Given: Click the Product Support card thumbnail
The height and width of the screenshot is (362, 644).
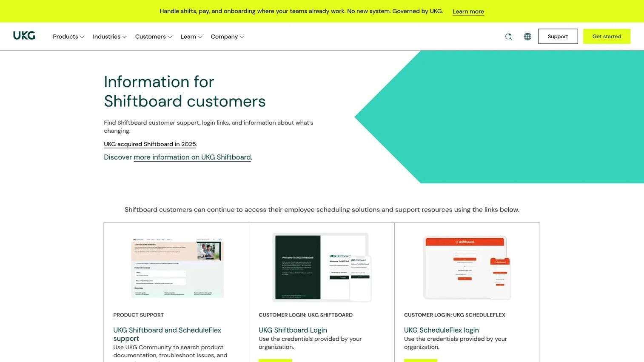Looking at the screenshot, I should (177, 267).
